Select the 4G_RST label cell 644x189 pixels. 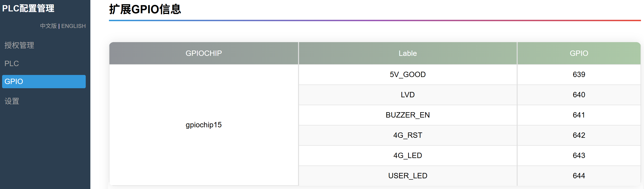pos(407,135)
